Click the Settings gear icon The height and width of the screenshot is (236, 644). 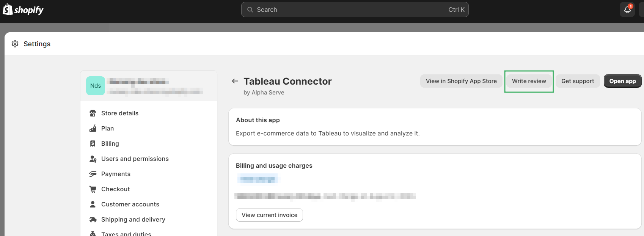point(15,44)
